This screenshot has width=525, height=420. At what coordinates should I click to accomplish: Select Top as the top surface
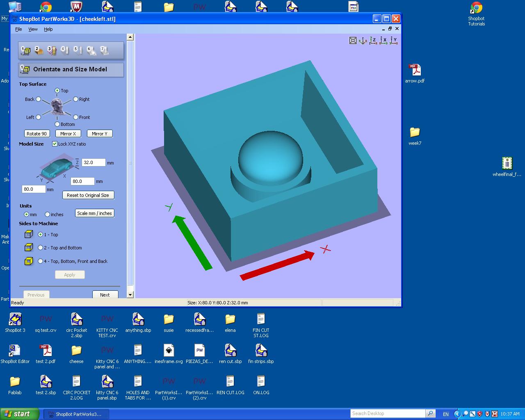click(57, 91)
